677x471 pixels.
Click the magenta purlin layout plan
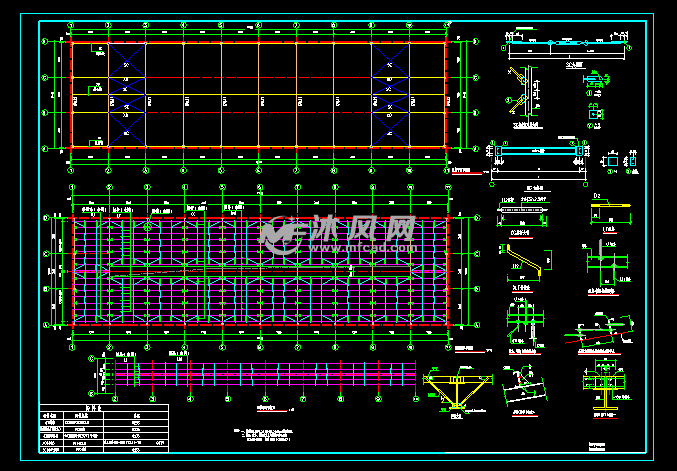[260, 272]
